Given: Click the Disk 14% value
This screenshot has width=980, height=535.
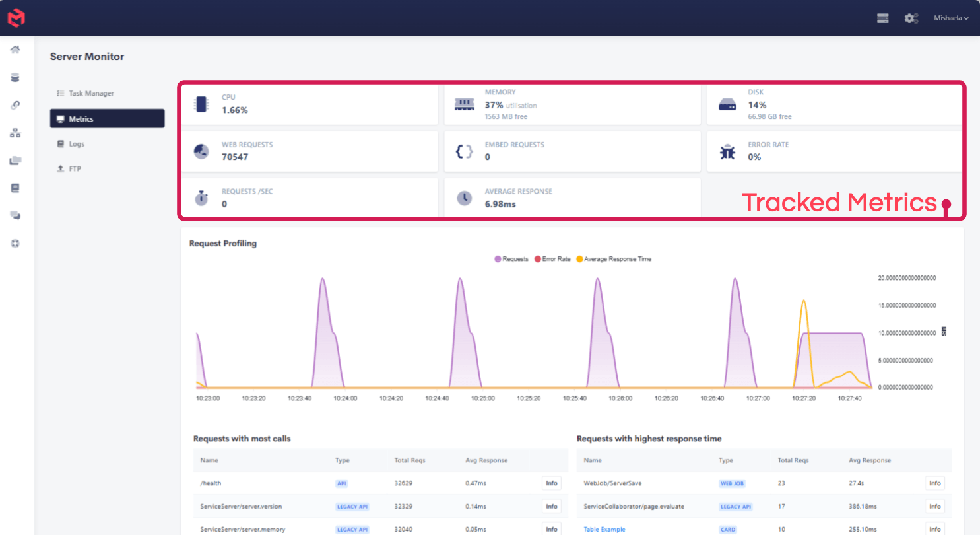Looking at the screenshot, I should (x=757, y=105).
